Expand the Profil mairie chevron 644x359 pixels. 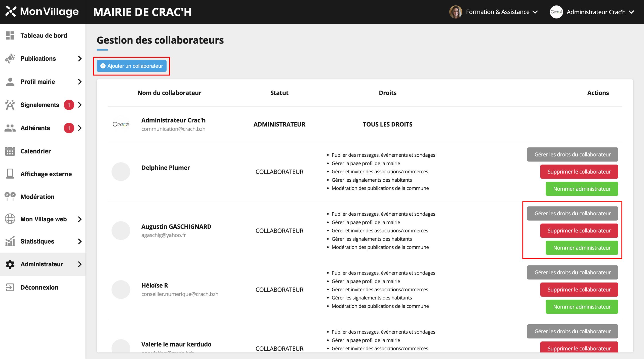(x=80, y=82)
